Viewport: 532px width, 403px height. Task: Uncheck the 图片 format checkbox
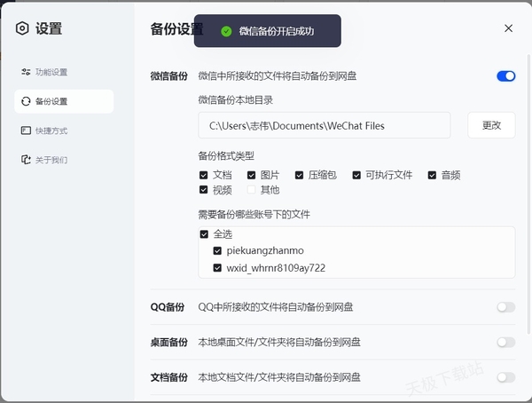point(252,176)
